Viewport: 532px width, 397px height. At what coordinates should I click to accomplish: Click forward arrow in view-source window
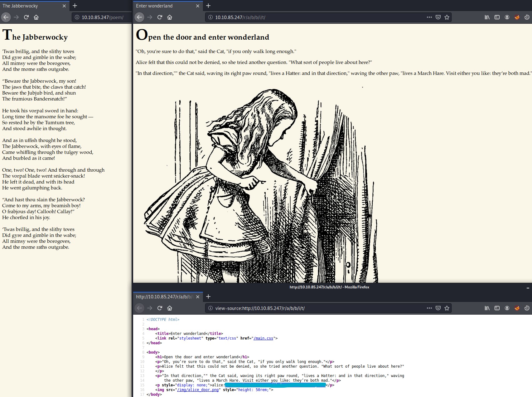pos(150,308)
